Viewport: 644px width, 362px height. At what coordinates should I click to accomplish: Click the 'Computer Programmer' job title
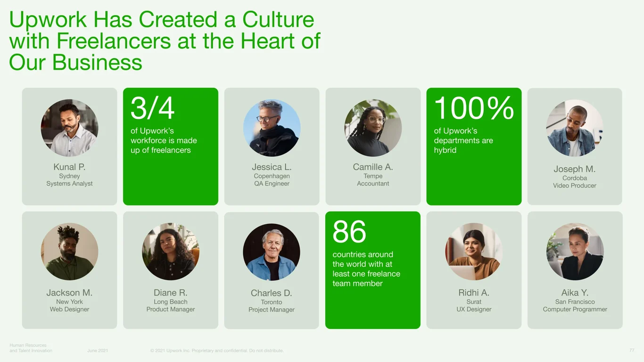point(575,310)
